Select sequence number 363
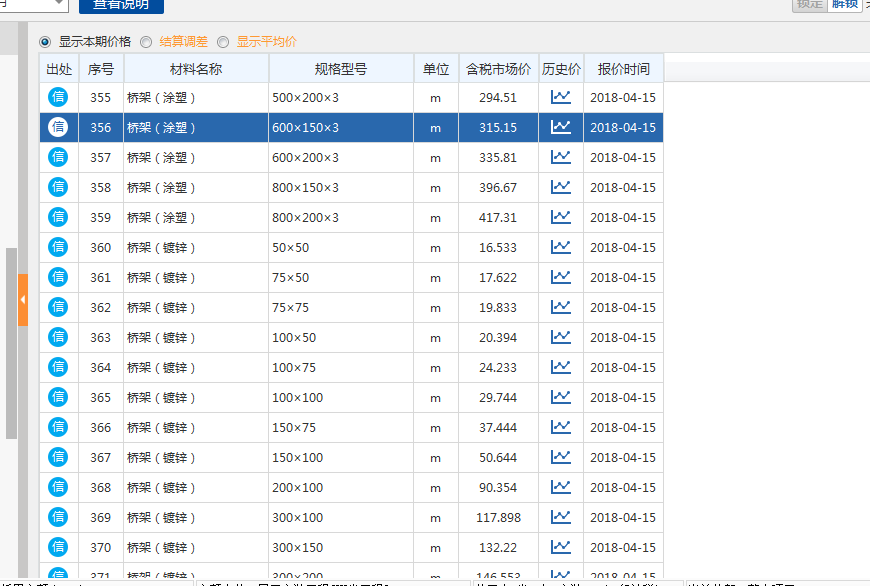 (x=100, y=337)
